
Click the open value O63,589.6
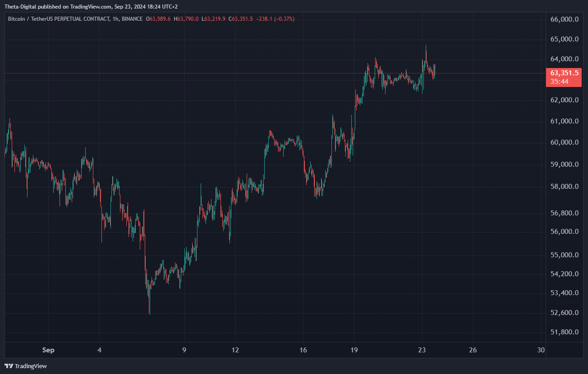[x=159, y=19]
